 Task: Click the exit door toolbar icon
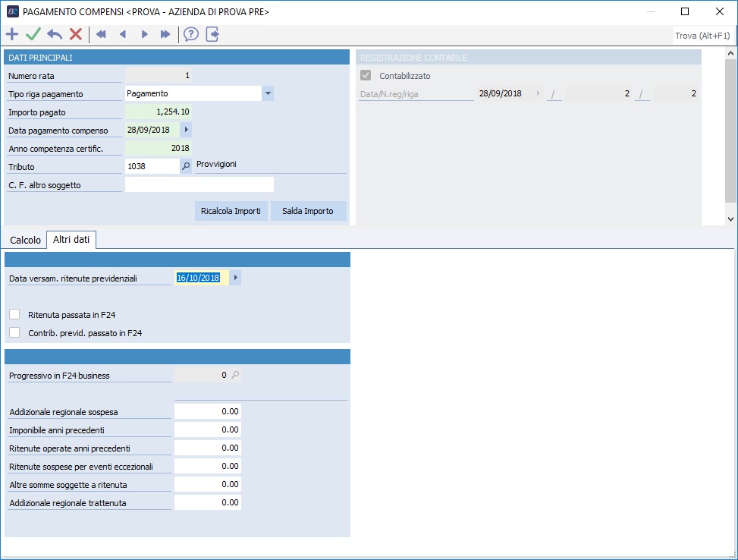coord(212,34)
